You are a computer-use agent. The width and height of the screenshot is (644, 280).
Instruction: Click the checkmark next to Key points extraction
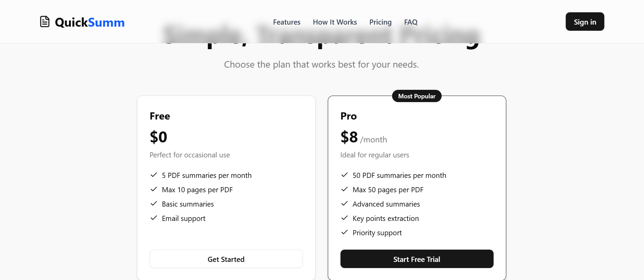tap(345, 218)
